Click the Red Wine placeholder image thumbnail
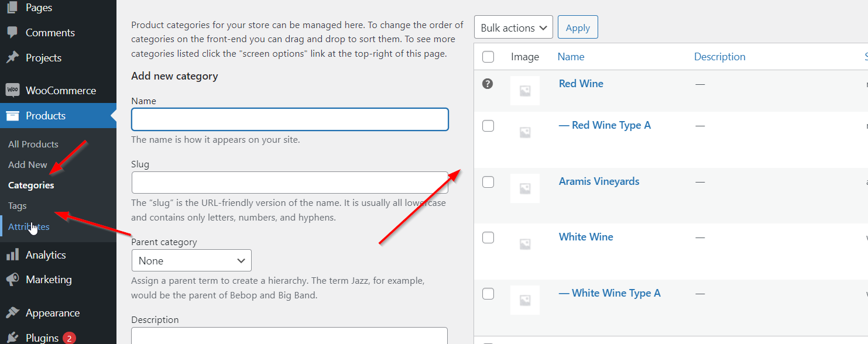868x344 pixels. (x=525, y=91)
